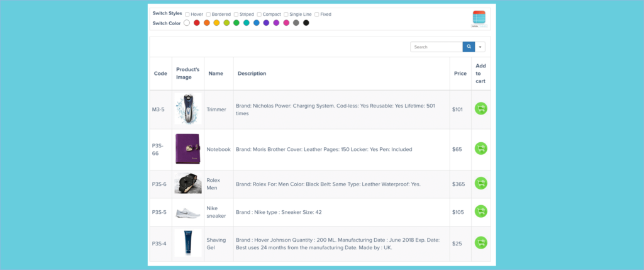Screen dimensions: 644x270
Task: Toggle the Bordered style checkbox
Action: 207,14
